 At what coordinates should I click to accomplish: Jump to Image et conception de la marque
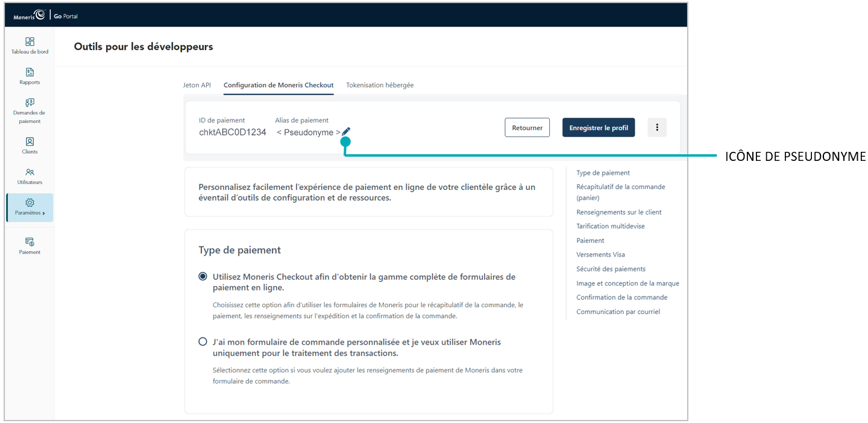(x=627, y=283)
